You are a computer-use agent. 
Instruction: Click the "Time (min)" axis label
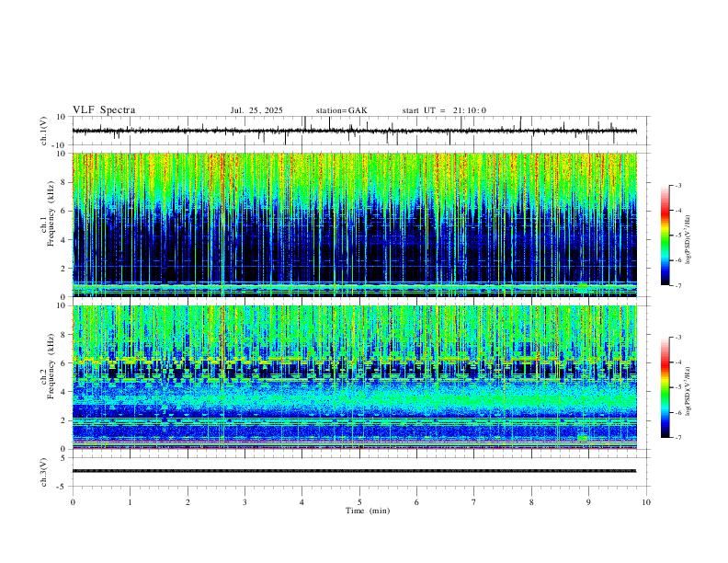(368, 511)
